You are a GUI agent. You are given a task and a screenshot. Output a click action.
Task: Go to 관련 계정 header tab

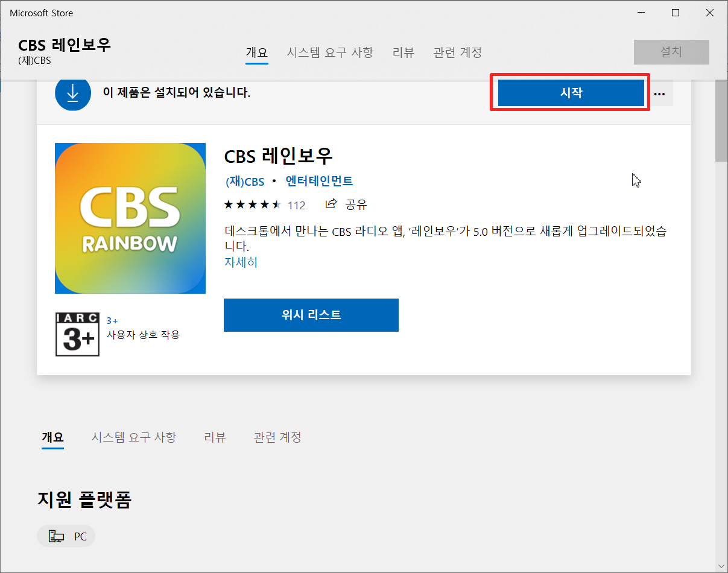click(458, 52)
